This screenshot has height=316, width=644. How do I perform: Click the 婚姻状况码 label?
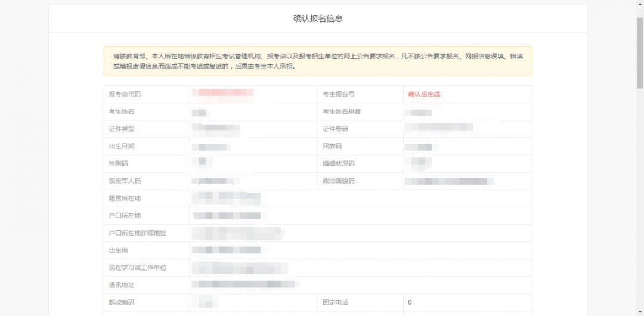click(339, 163)
